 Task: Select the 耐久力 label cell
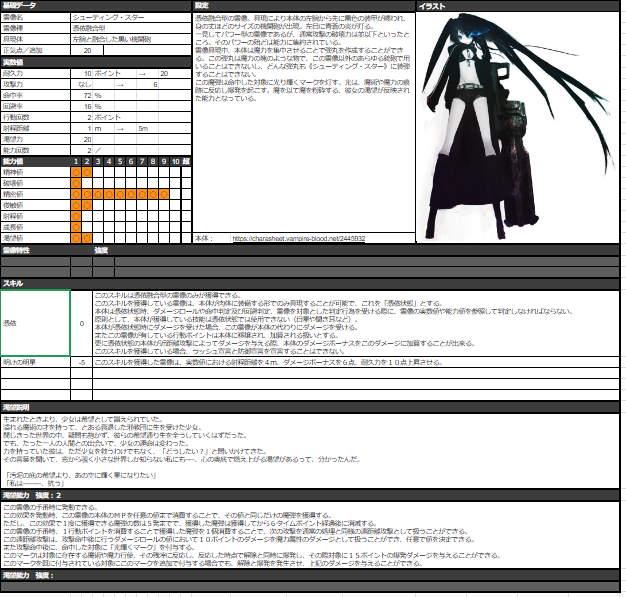point(36,73)
